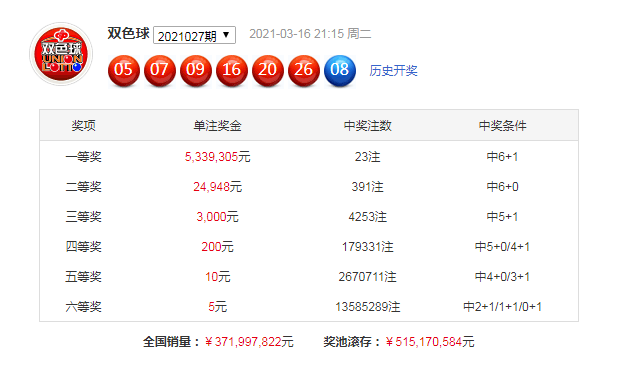The width and height of the screenshot is (621, 378).
Task: Click sixth prize amount 5元
Action: coord(217,307)
